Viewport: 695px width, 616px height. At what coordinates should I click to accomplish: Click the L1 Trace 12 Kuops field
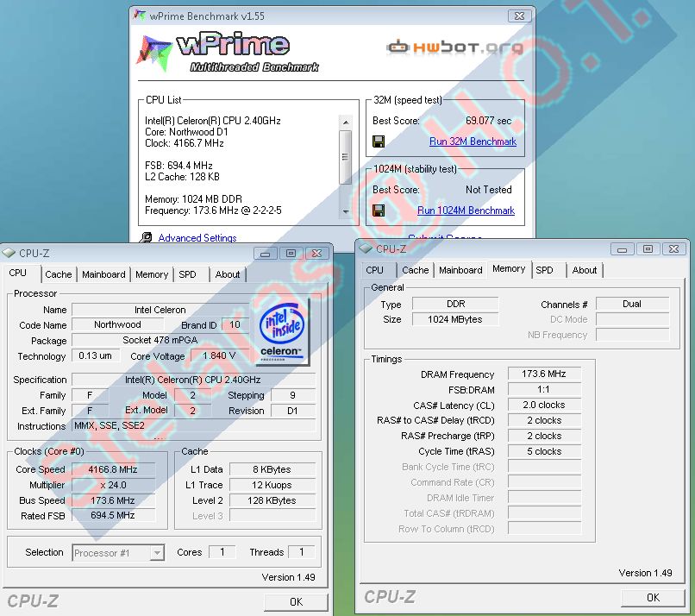(x=272, y=485)
